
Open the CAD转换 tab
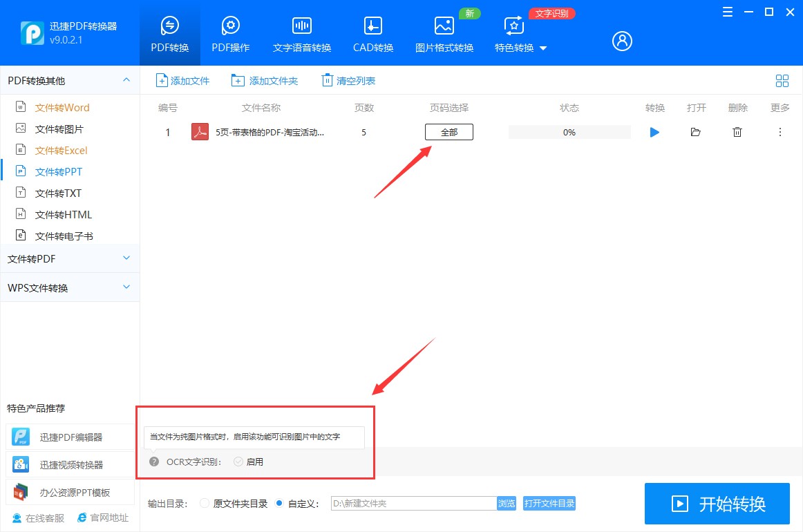372,33
